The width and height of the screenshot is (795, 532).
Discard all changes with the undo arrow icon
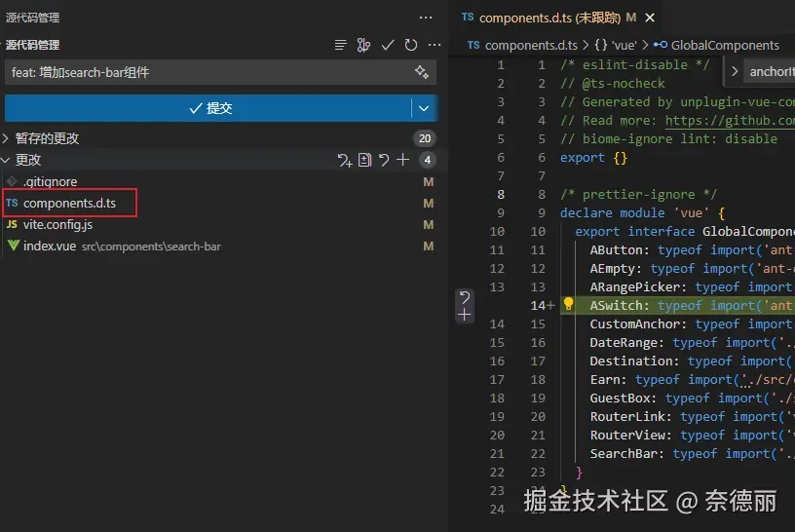(384, 160)
